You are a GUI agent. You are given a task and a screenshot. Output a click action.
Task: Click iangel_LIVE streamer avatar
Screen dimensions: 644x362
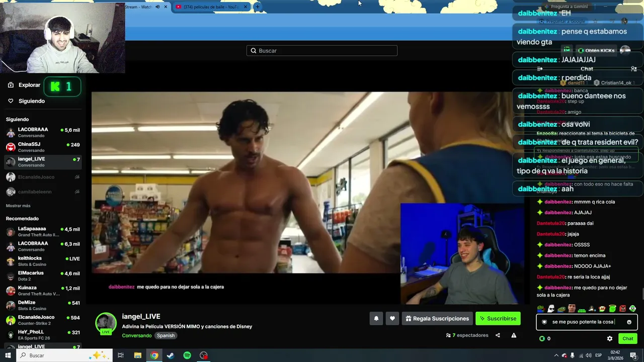click(x=106, y=323)
